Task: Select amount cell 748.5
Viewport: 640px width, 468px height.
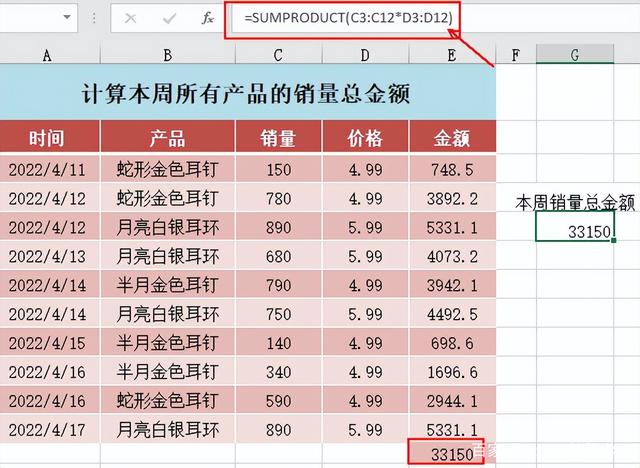Action: tap(453, 169)
